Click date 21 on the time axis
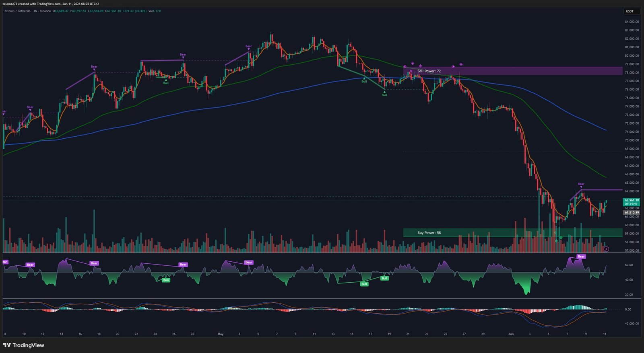 408,334
